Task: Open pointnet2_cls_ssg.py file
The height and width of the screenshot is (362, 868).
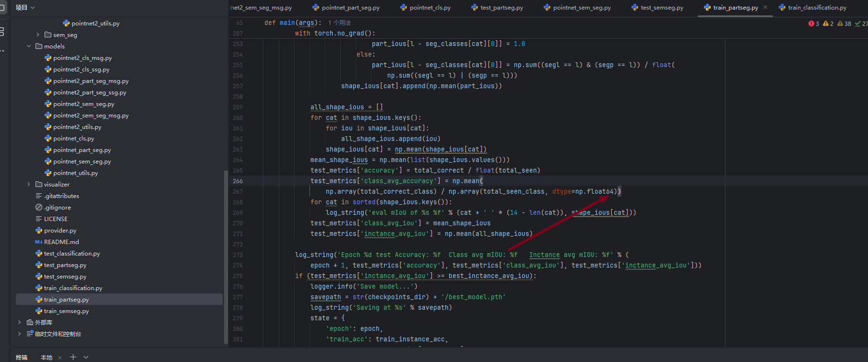Action: (77, 70)
